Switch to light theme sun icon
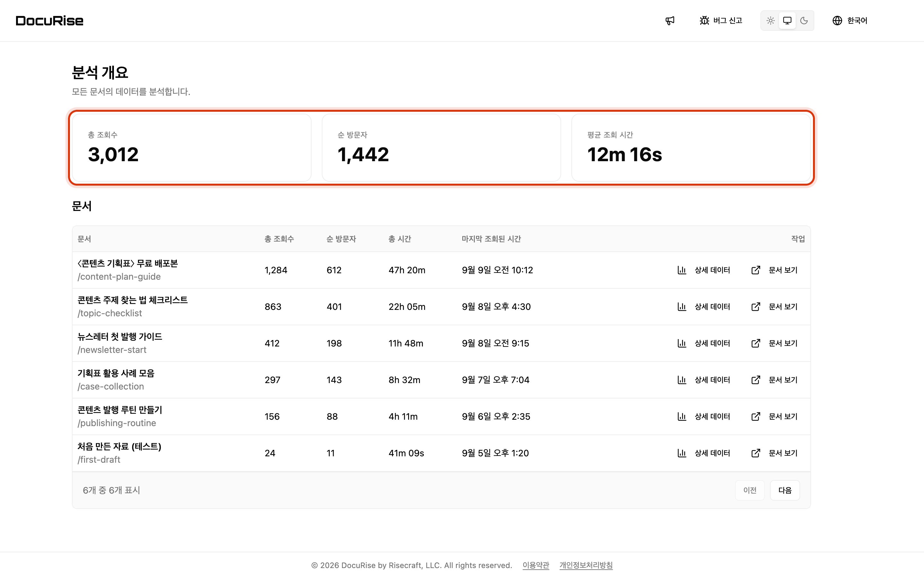 click(x=771, y=21)
